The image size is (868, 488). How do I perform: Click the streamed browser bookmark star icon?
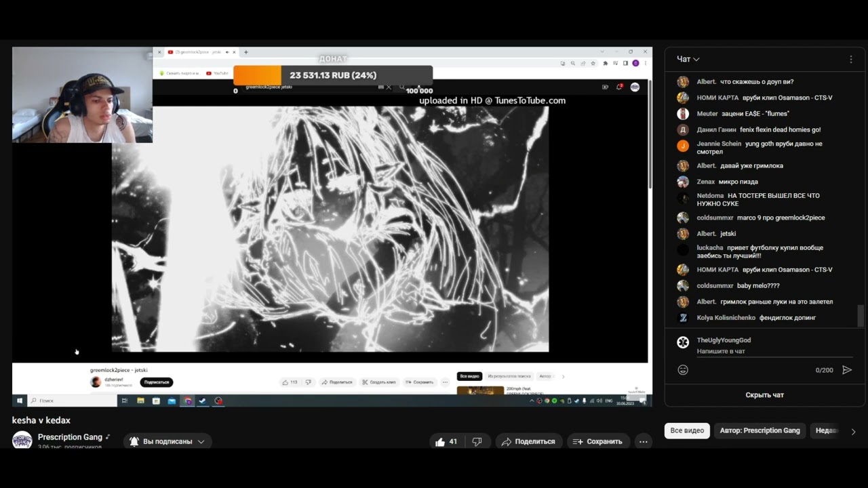(593, 63)
